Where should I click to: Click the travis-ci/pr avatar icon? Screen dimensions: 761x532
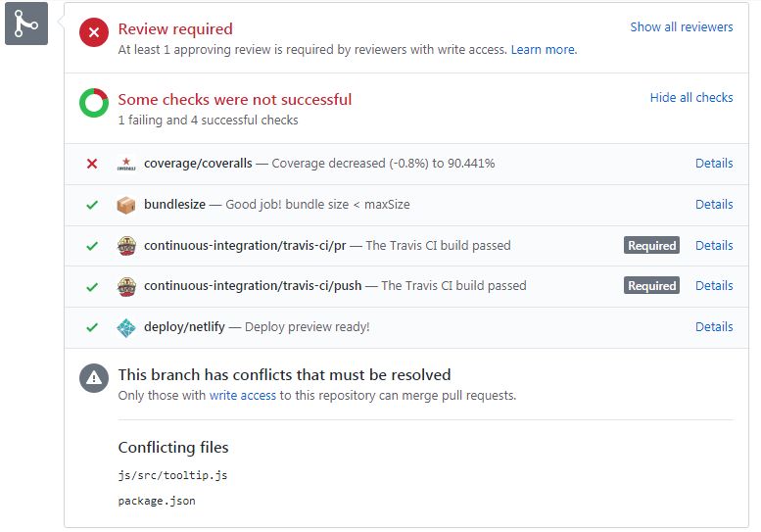[126, 246]
